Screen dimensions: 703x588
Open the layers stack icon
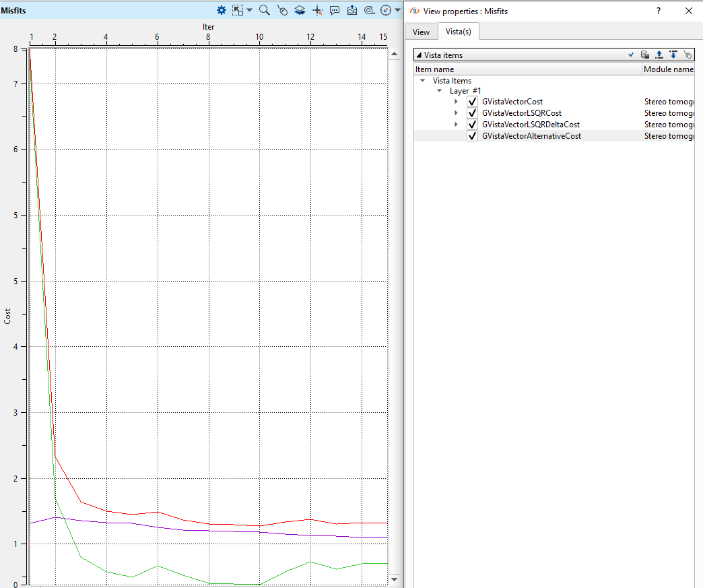click(x=300, y=10)
